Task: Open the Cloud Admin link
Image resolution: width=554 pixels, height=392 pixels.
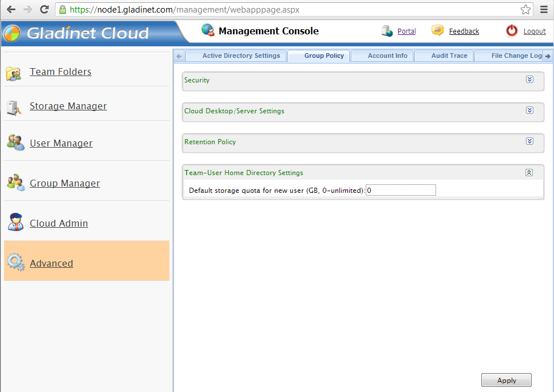Action: [x=59, y=223]
